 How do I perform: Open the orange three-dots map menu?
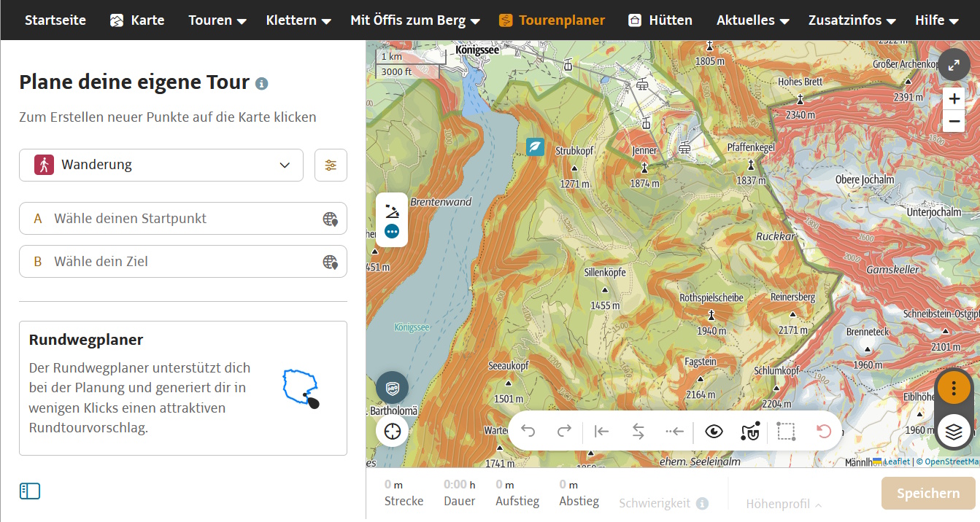coord(954,388)
